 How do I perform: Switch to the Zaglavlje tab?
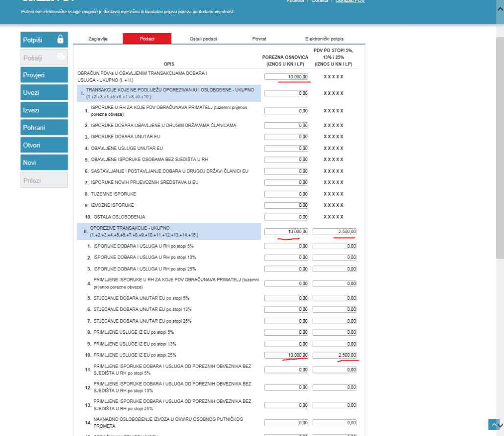coord(97,38)
